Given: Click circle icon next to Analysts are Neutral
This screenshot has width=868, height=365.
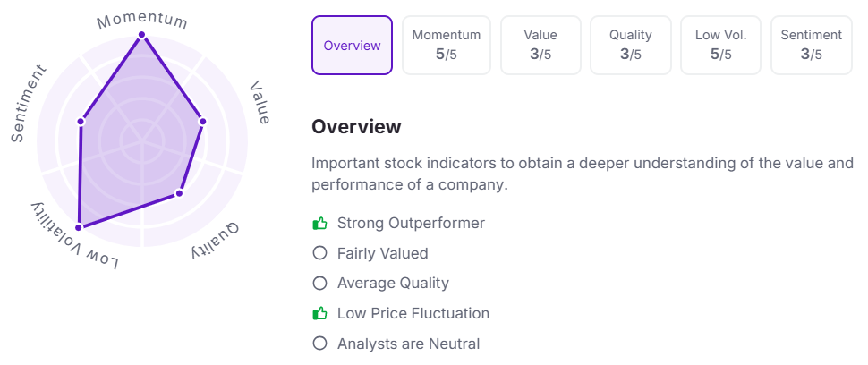Looking at the screenshot, I should (x=319, y=344).
